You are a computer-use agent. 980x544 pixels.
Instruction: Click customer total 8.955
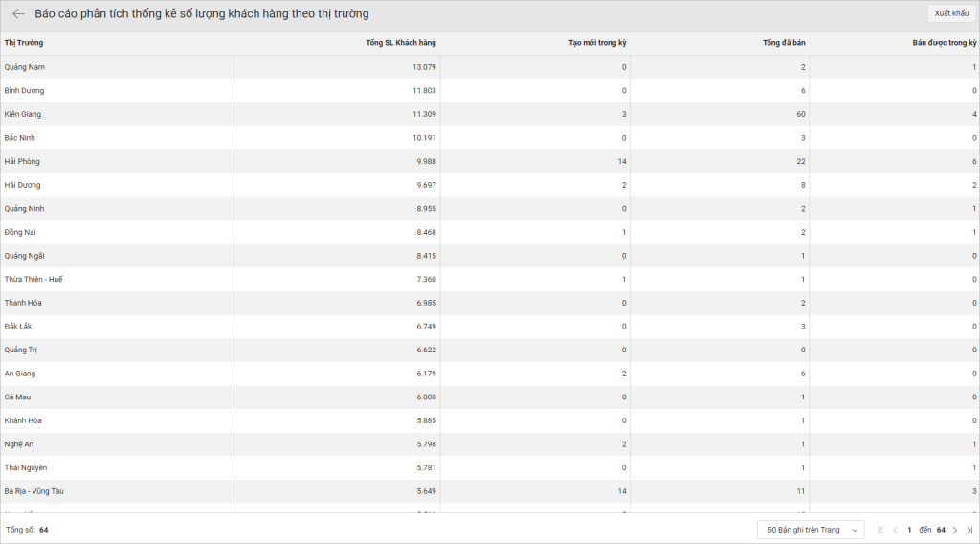(426, 208)
